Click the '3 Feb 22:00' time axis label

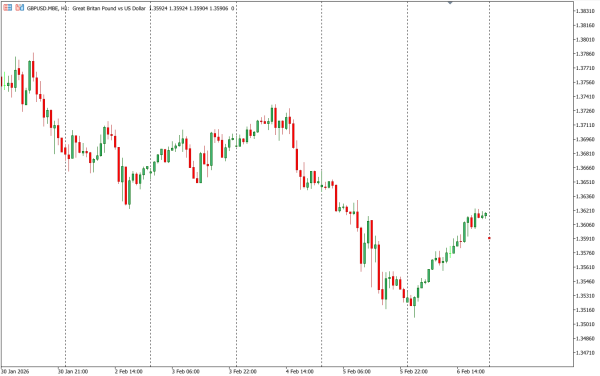click(243, 371)
